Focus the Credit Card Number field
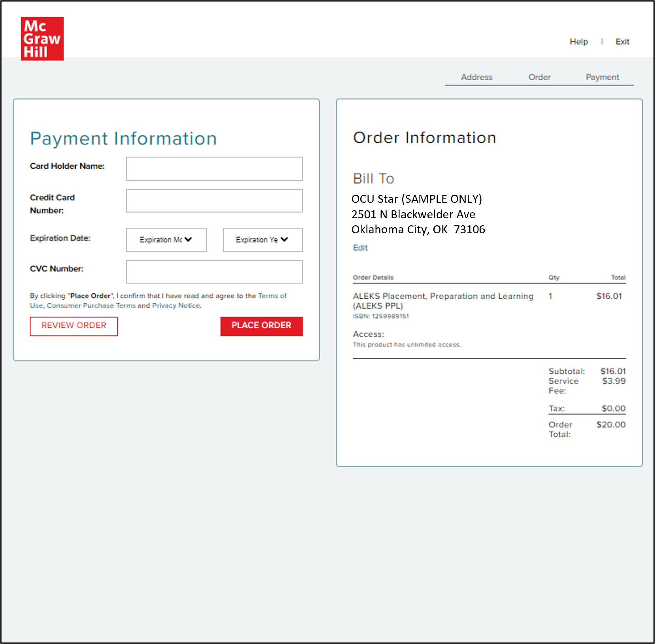Viewport: 655px width, 644px height. (214, 201)
